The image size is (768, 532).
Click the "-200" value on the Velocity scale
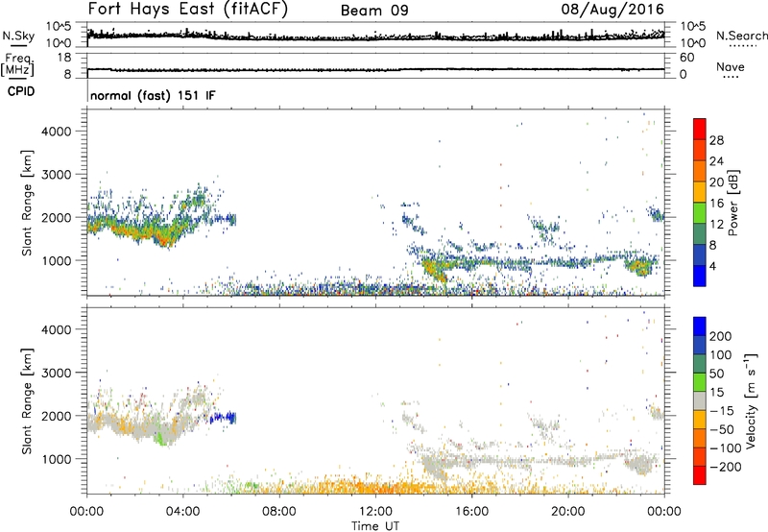tap(726, 467)
